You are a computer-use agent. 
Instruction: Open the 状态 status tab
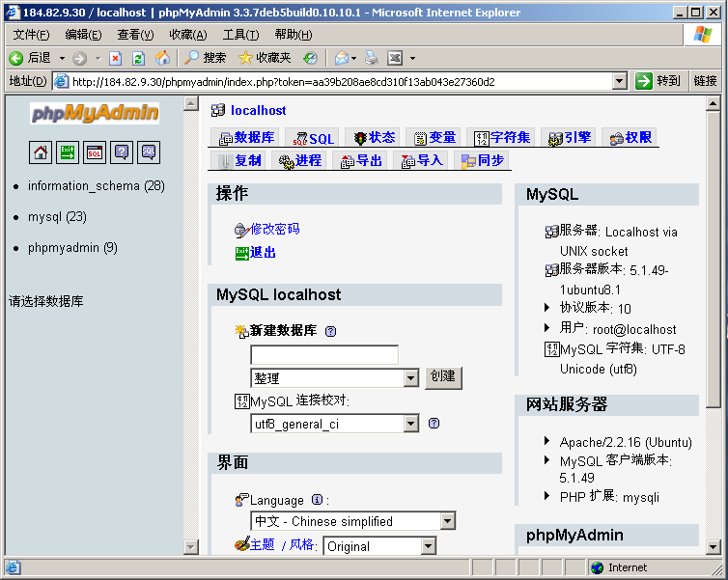click(374, 137)
